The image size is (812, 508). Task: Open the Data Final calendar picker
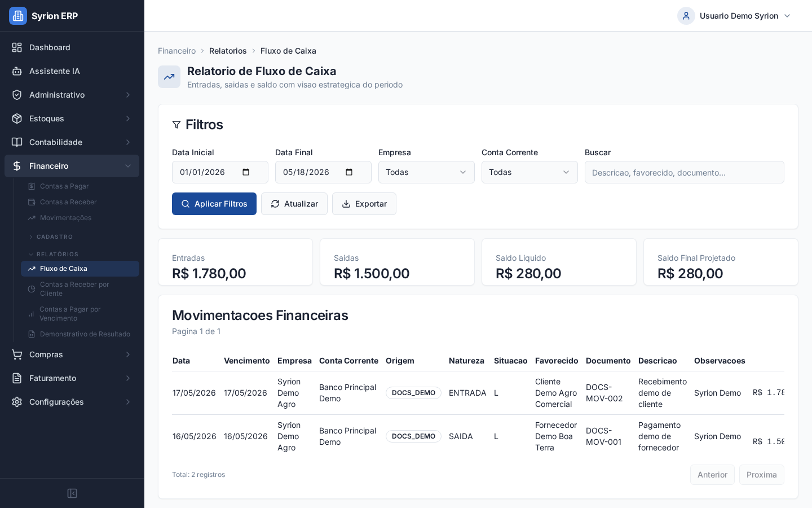349,172
